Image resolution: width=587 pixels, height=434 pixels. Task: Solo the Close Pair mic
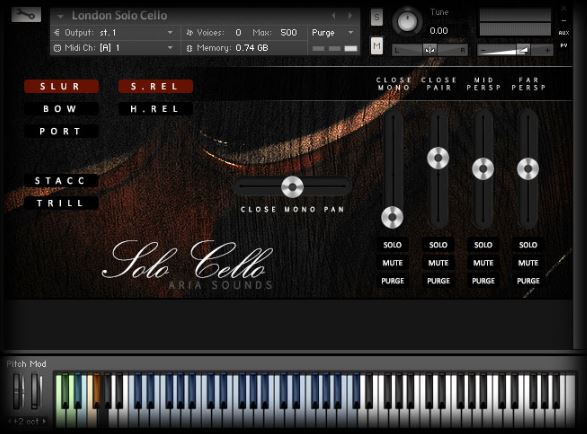coord(438,245)
